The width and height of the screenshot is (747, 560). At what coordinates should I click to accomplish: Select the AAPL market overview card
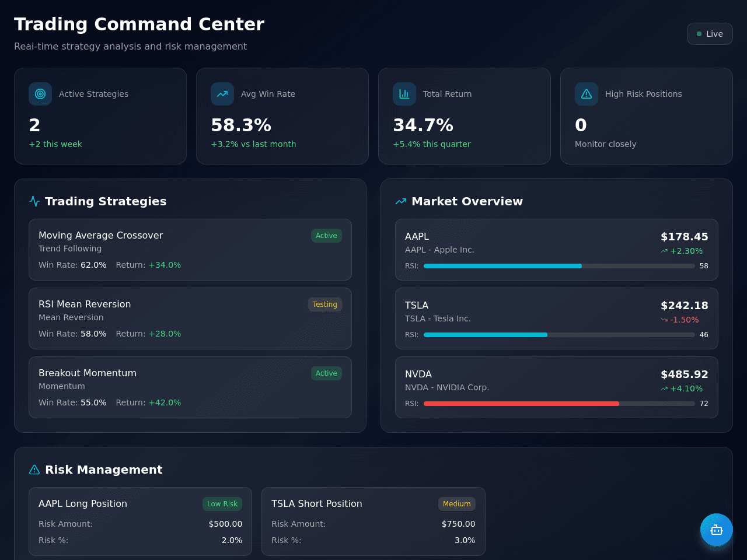pyautogui.click(x=557, y=250)
